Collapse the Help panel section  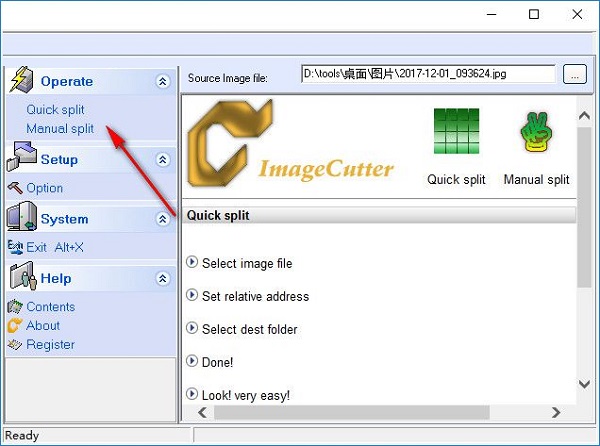[162, 279]
